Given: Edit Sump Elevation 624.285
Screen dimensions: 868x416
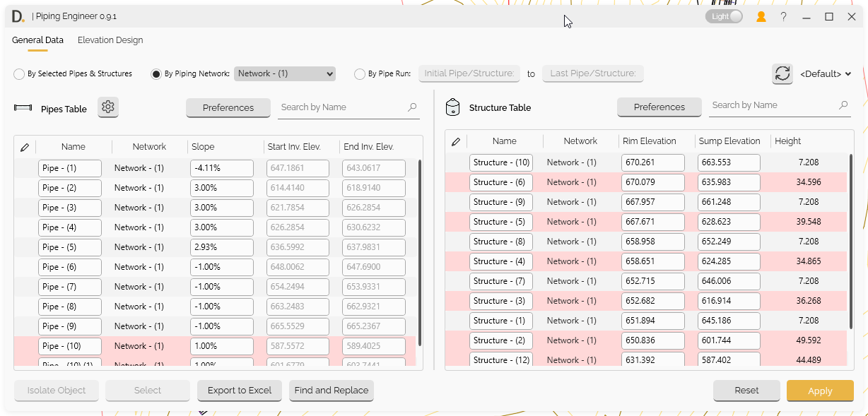Looking at the screenshot, I should (729, 261).
